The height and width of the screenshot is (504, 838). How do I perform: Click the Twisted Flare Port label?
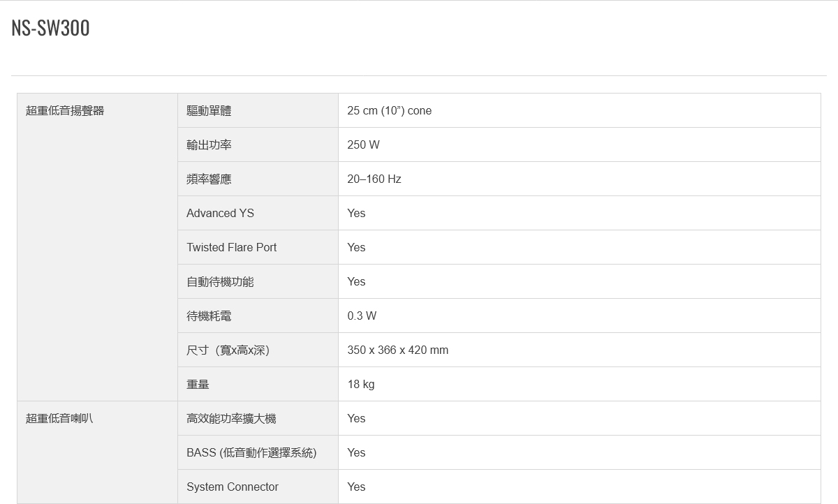pos(231,247)
